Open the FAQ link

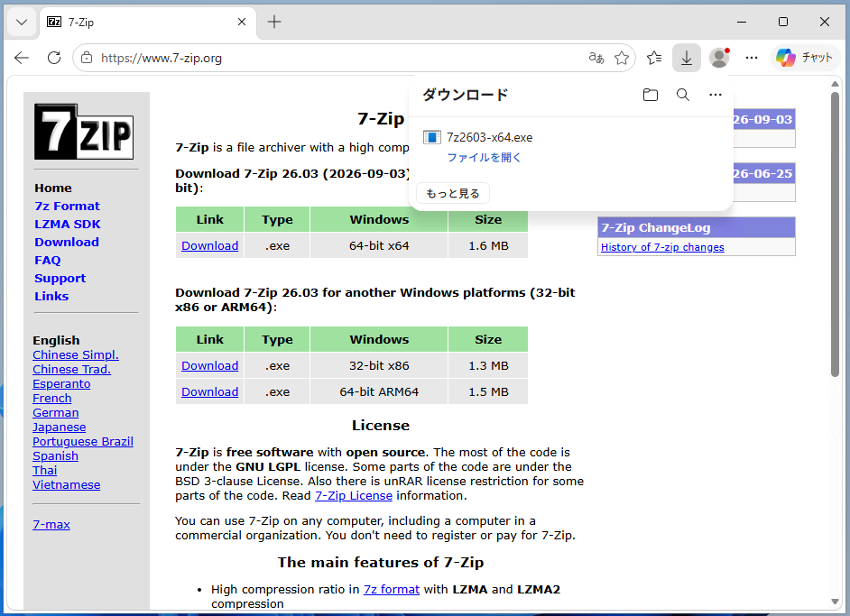click(x=48, y=260)
